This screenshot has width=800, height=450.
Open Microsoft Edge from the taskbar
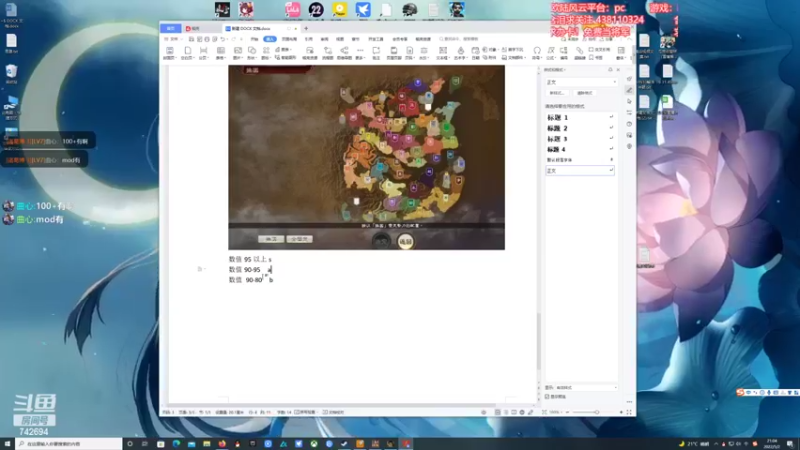click(x=176, y=444)
